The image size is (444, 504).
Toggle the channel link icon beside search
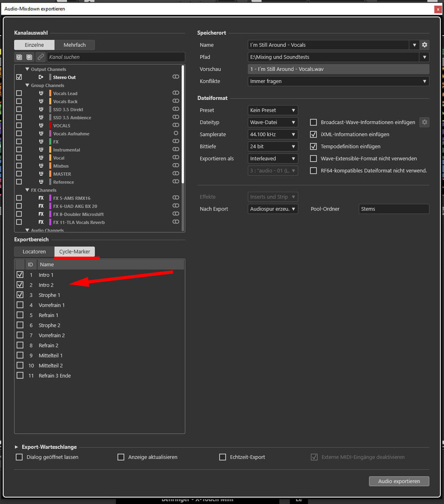(x=40, y=57)
